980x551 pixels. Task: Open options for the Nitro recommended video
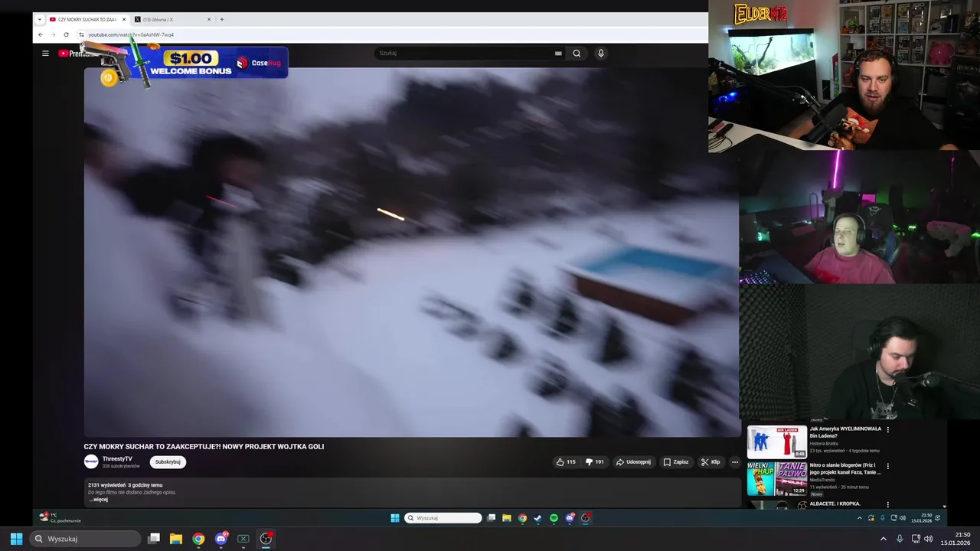[888, 466]
